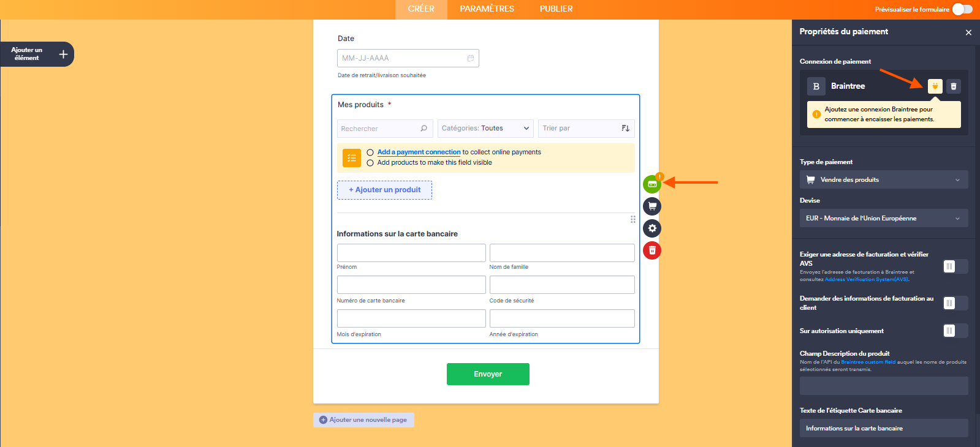Click the Braintree connect plug icon
This screenshot has width=980, height=447.
coord(935,86)
